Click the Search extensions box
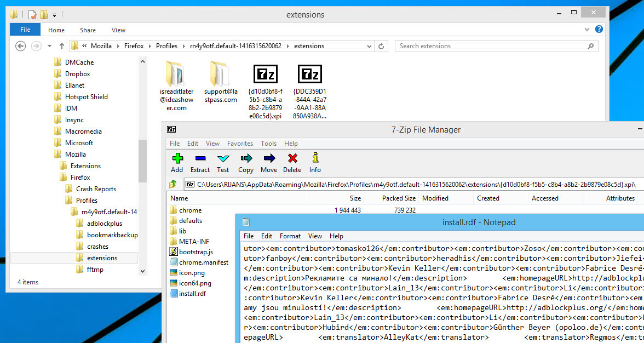The height and width of the screenshot is (343, 644). click(493, 46)
